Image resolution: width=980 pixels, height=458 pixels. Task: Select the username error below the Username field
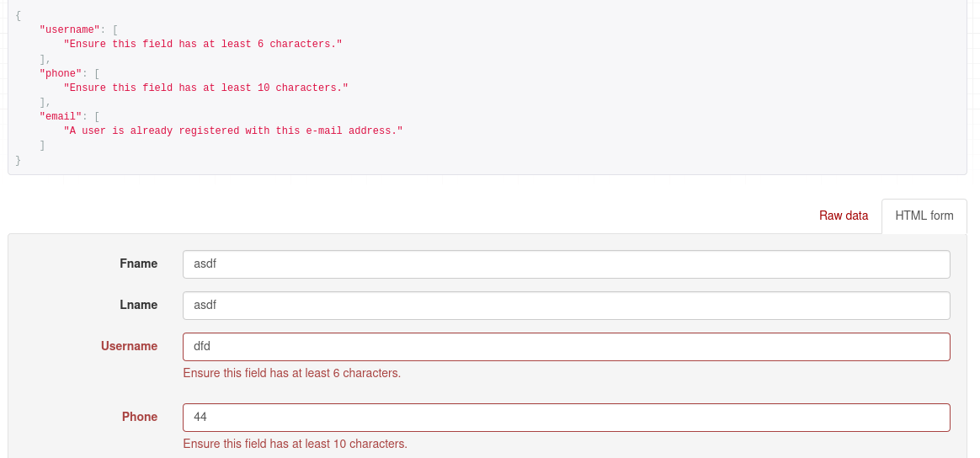click(x=292, y=374)
